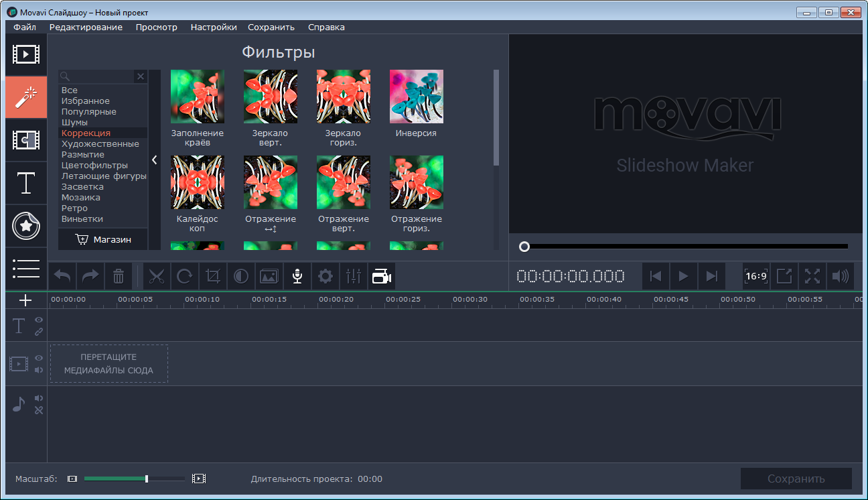Mute the audio track speaker icon

click(39, 398)
